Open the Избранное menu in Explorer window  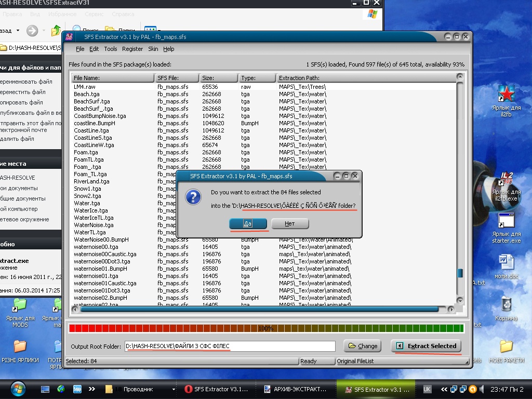pos(62,14)
